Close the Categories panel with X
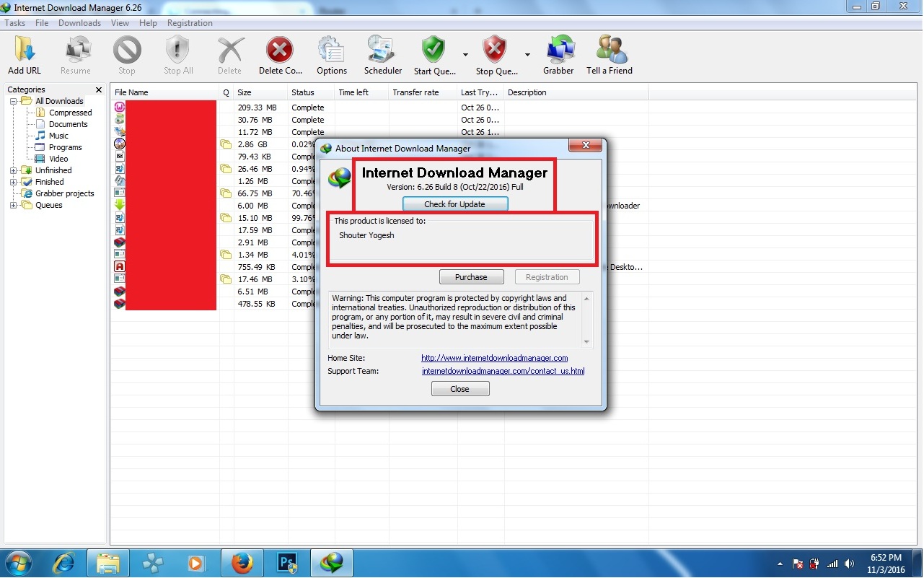 [x=99, y=89]
